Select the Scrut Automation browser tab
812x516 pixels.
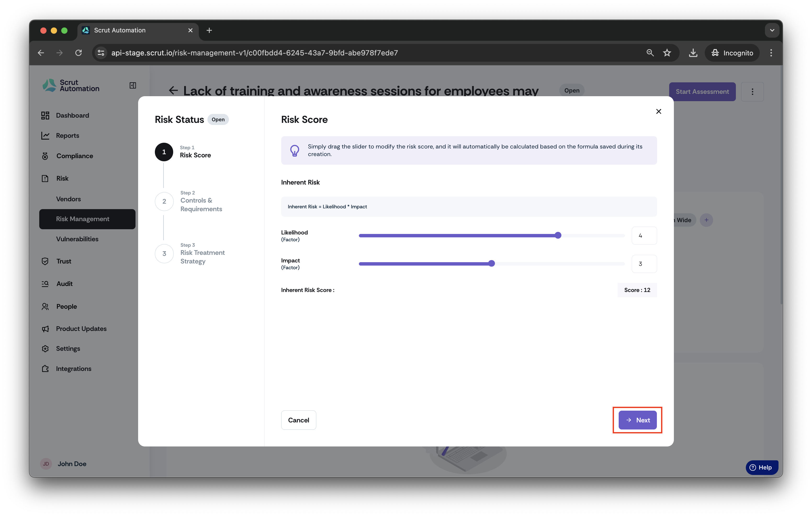(x=138, y=30)
